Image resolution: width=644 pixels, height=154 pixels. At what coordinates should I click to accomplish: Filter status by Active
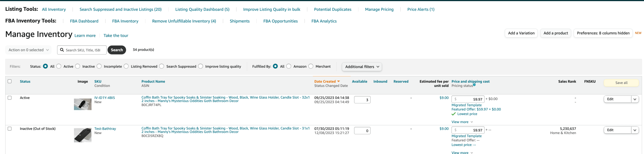pyautogui.click(x=59, y=66)
